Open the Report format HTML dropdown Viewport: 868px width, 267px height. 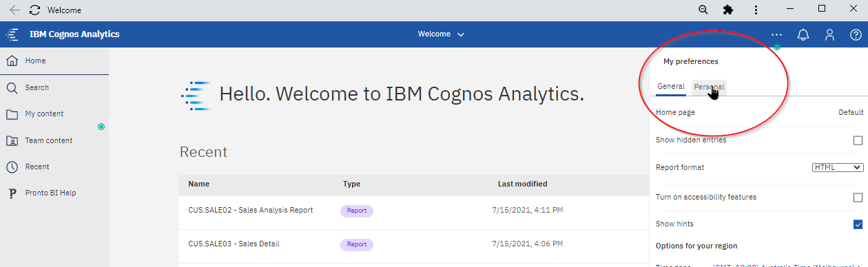click(x=838, y=167)
